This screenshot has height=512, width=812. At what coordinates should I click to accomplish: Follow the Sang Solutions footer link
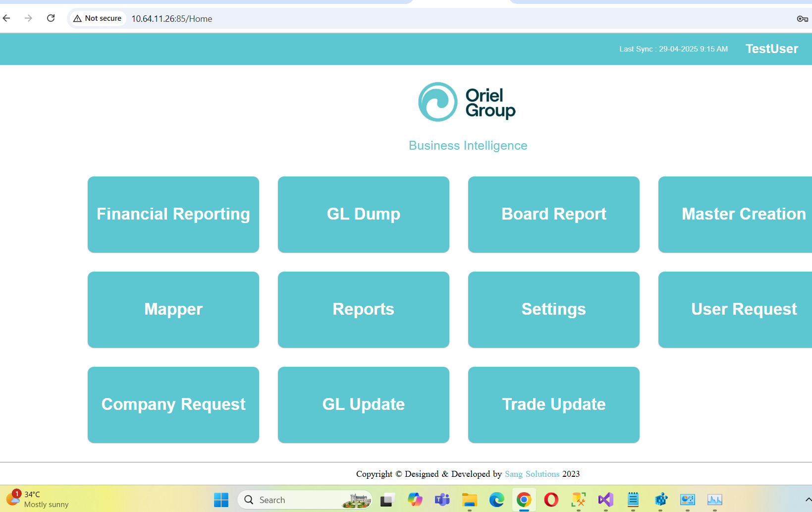pyautogui.click(x=532, y=474)
